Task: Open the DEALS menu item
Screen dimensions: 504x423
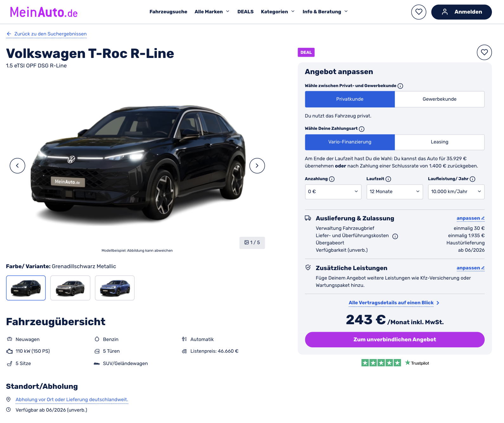Action: coord(245,12)
